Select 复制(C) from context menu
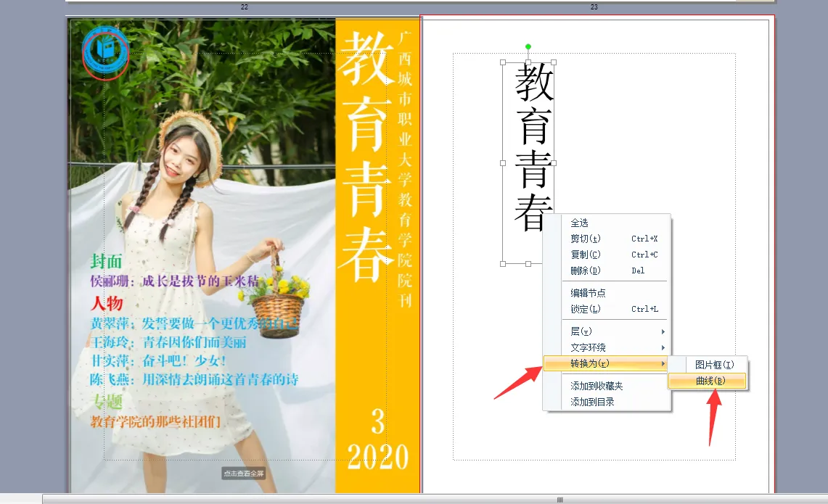 tap(607, 255)
